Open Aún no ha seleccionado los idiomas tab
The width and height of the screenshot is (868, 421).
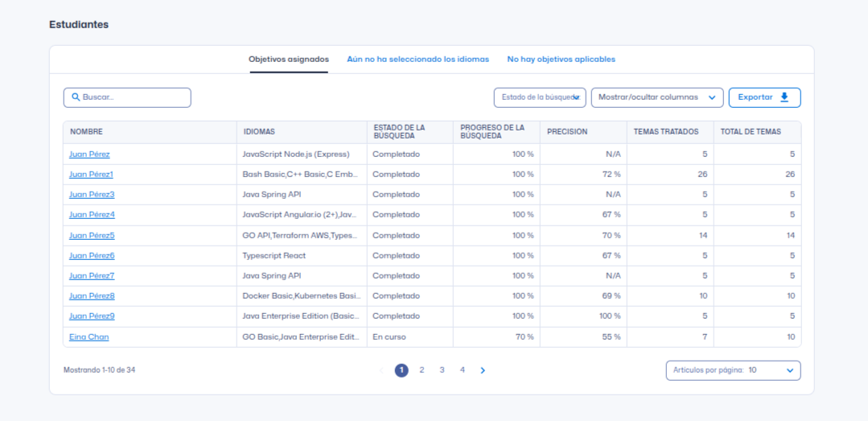coord(418,60)
